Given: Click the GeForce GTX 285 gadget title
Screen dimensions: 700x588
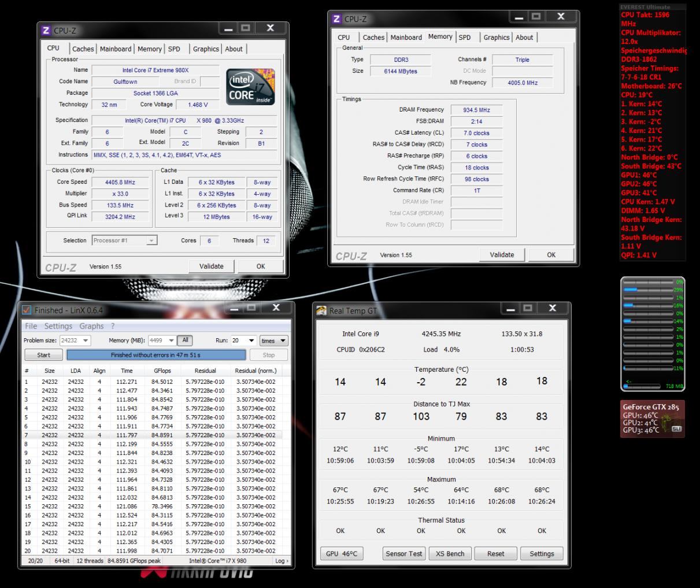Looking at the screenshot, I should (x=651, y=407).
